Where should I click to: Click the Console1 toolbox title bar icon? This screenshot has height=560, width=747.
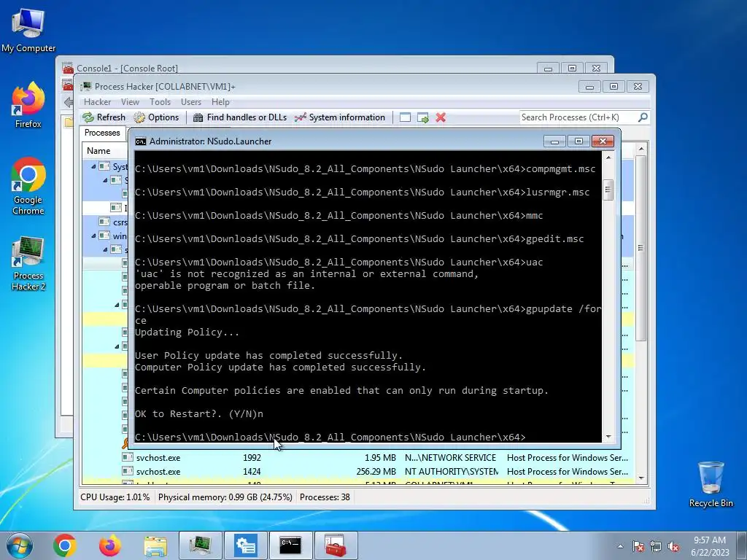(68, 68)
